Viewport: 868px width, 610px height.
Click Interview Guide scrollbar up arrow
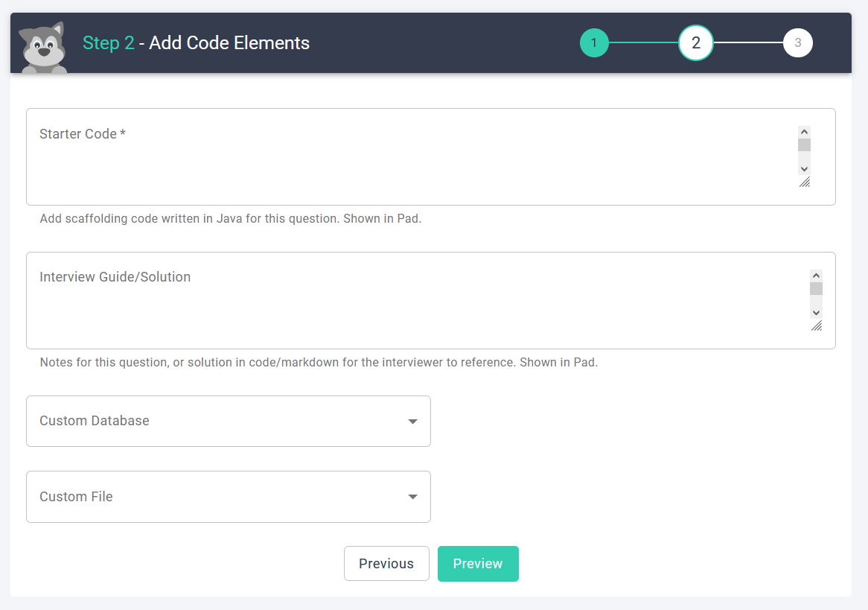coord(816,276)
